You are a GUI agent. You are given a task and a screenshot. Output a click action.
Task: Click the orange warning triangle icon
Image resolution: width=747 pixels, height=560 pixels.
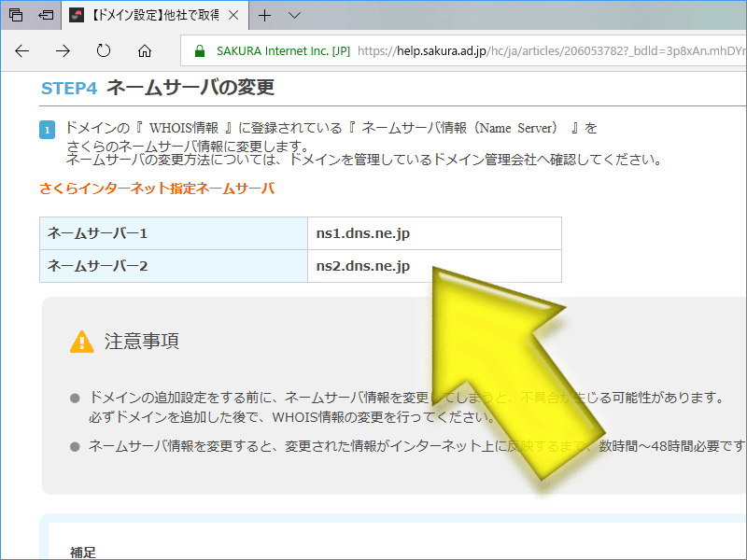point(82,342)
